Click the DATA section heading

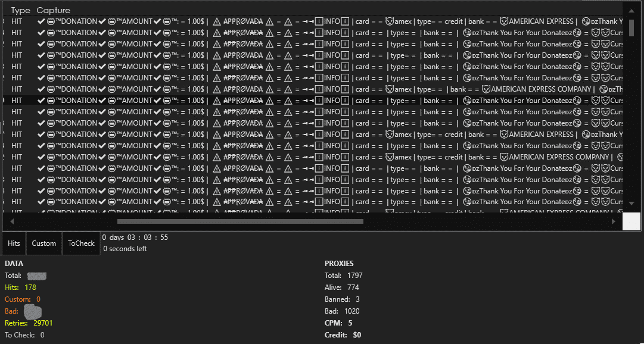point(14,264)
